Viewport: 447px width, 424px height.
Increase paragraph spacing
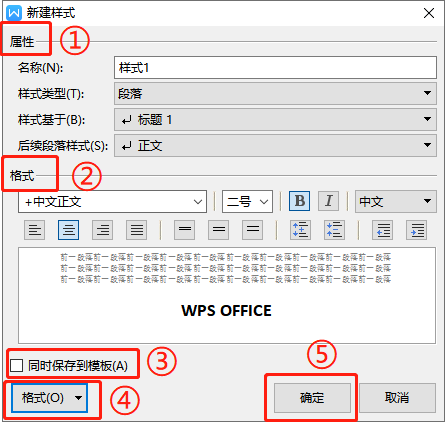pyautogui.click(x=301, y=230)
